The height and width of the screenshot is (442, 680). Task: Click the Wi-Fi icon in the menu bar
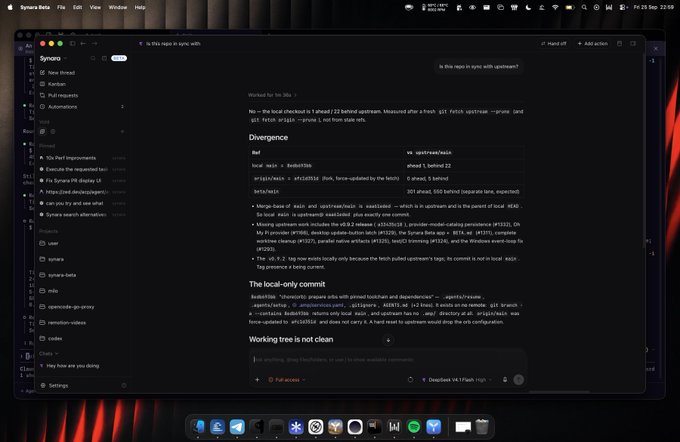pos(555,7)
